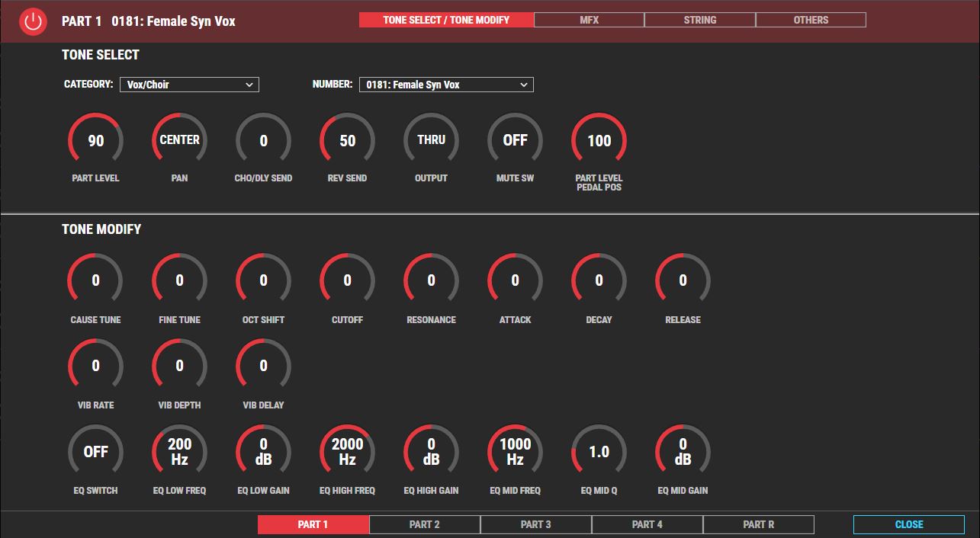Select the RESONANCE knob
The image size is (980, 538).
coord(430,280)
